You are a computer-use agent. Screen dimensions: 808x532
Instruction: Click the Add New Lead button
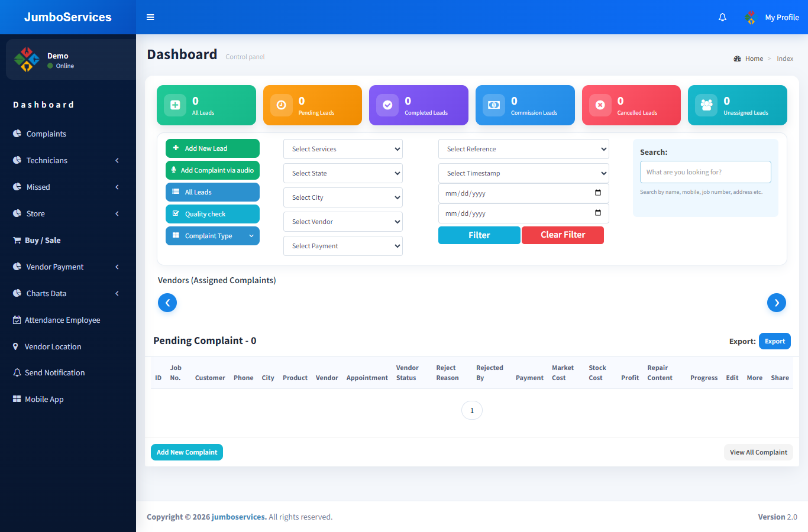212,148
